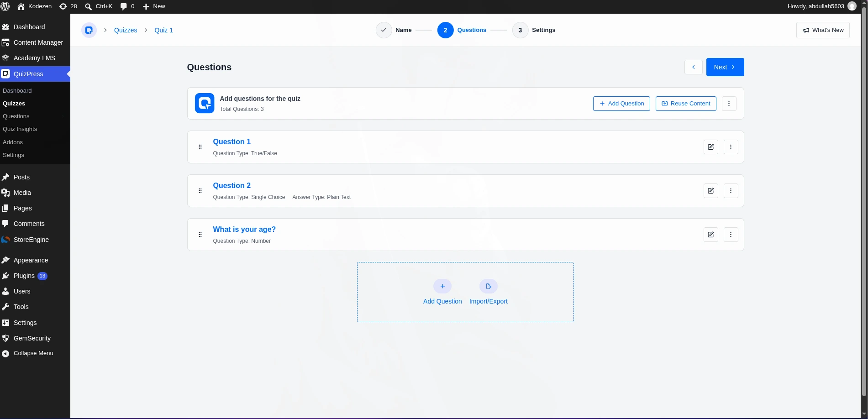868x419 pixels.
Task: Open the GemSecurity sidebar item
Action: [x=35, y=338]
